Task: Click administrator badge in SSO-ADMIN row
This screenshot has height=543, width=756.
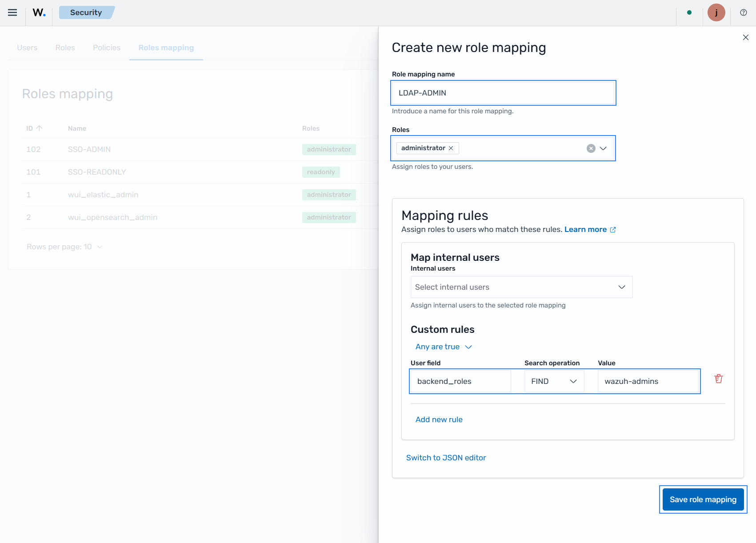Action: pos(329,149)
